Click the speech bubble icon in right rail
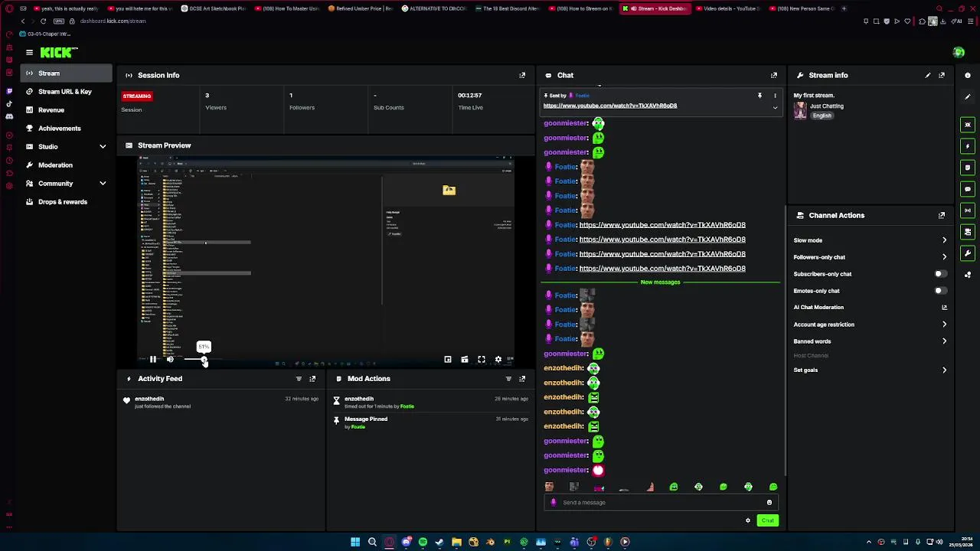The height and width of the screenshot is (551, 980). [968, 189]
